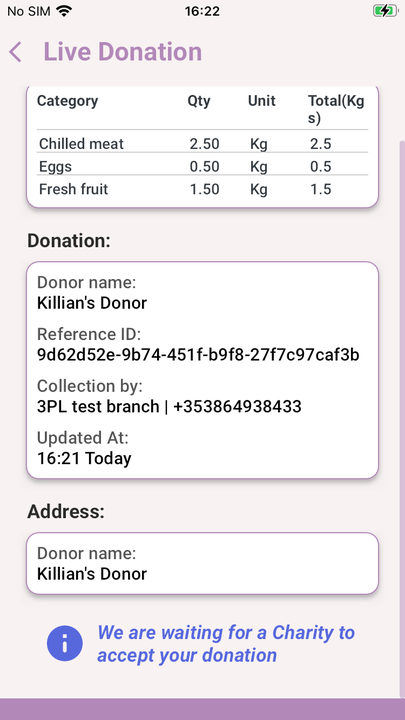Tap the blue info circle icon
The image size is (405, 720).
pos(65,643)
